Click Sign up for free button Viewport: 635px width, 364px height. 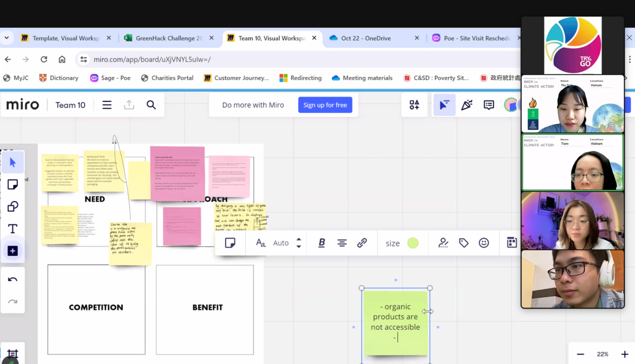point(325,105)
